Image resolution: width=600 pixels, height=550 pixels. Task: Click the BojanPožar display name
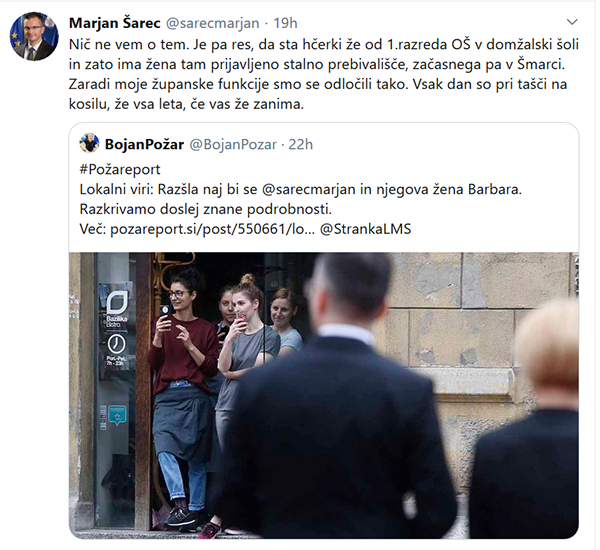(x=144, y=144)
